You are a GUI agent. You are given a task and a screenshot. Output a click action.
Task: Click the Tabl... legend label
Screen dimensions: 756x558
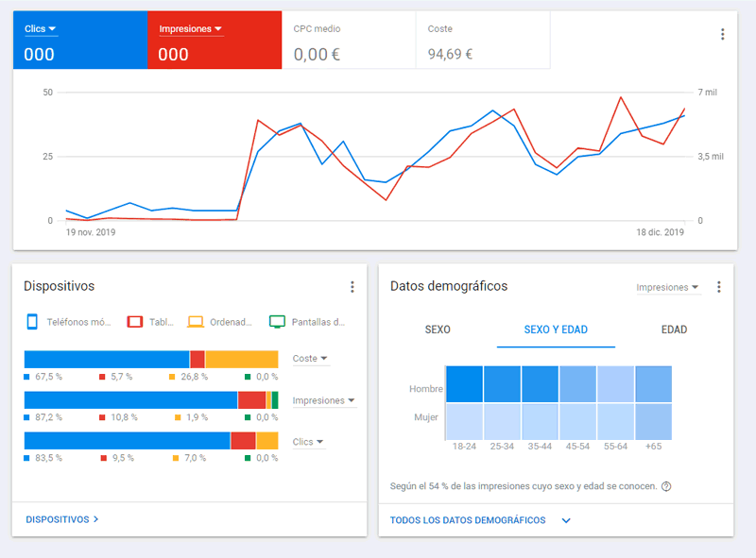coord(161,322)
